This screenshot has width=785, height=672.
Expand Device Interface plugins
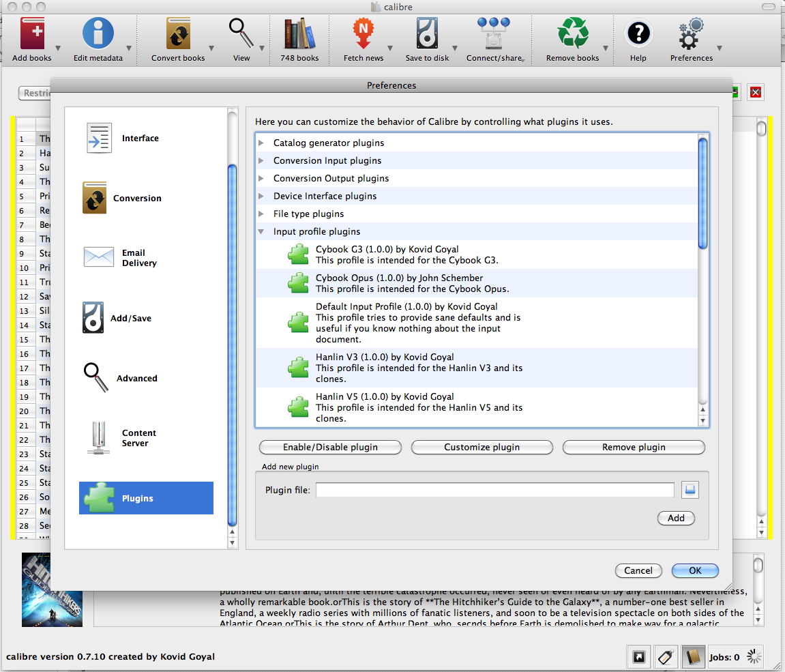261,196
